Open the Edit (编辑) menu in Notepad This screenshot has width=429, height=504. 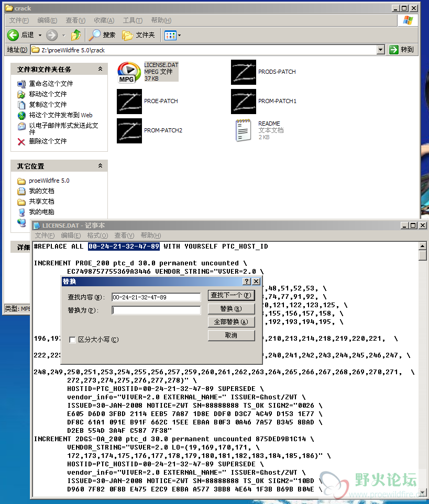tap(71, 236)
